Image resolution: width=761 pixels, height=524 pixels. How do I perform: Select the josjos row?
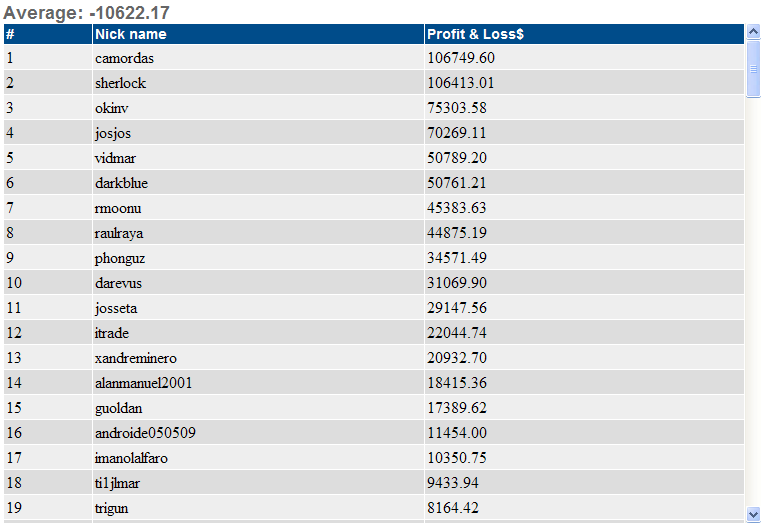point(113,133)
